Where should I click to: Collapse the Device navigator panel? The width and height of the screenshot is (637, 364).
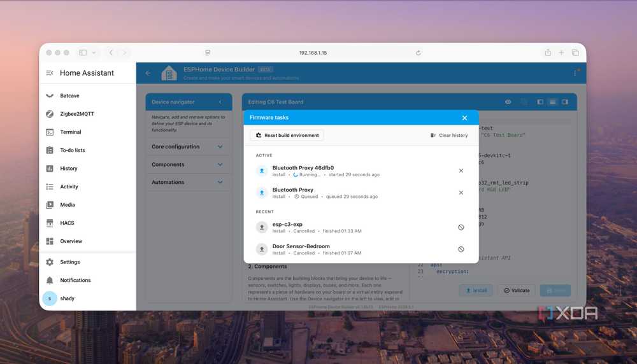coord(220,102)
